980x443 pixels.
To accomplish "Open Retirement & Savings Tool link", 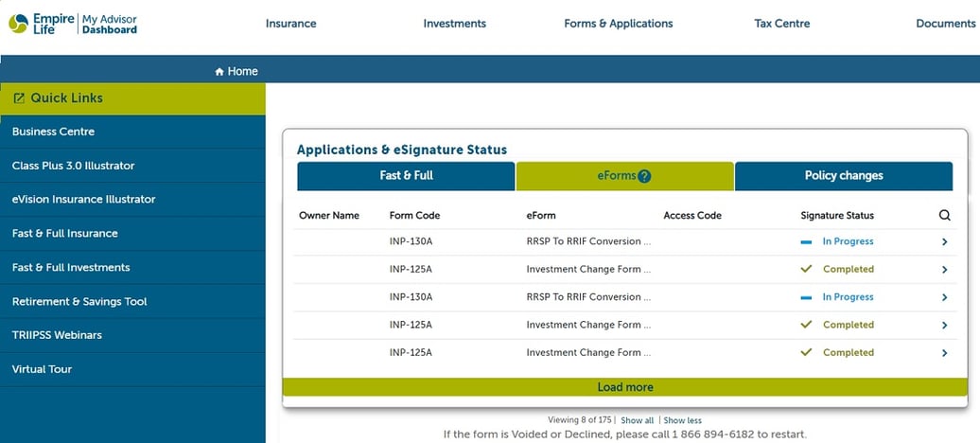I will (x=132, y=302).
